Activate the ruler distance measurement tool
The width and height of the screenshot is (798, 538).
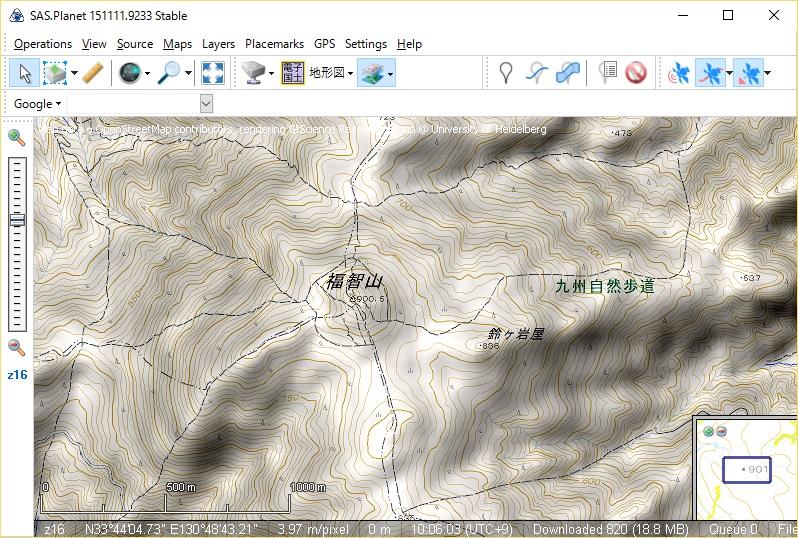pos(93,73)
